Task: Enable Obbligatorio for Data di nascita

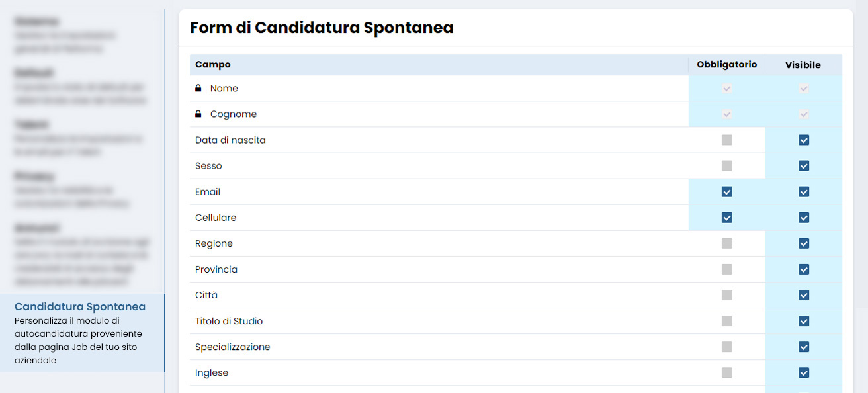Action: 726,140
